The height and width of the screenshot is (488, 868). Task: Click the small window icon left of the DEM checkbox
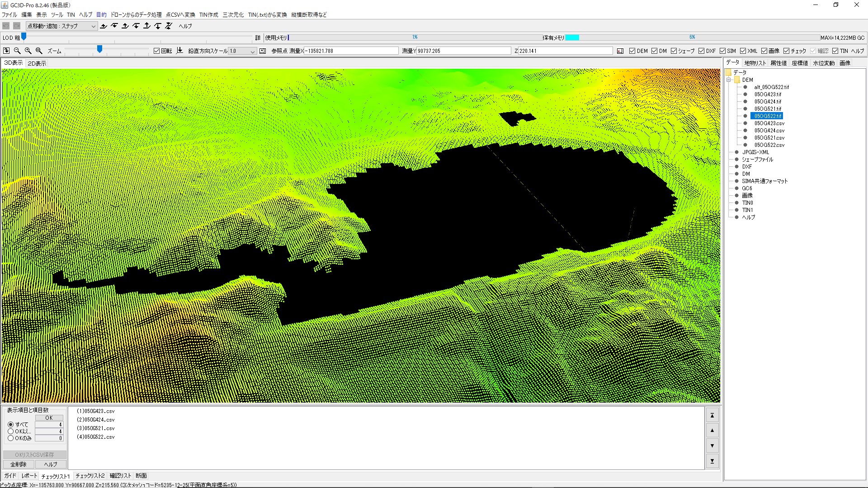coord(620,51)
